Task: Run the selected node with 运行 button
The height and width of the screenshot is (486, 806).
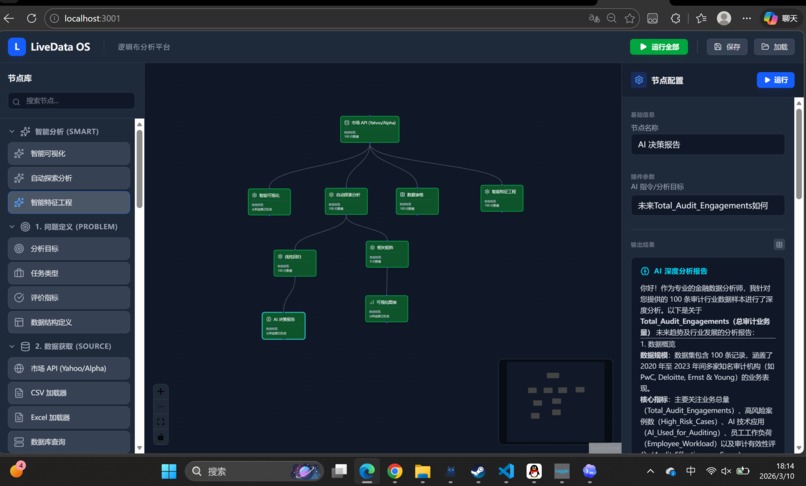Action: [x=776, y=80]
